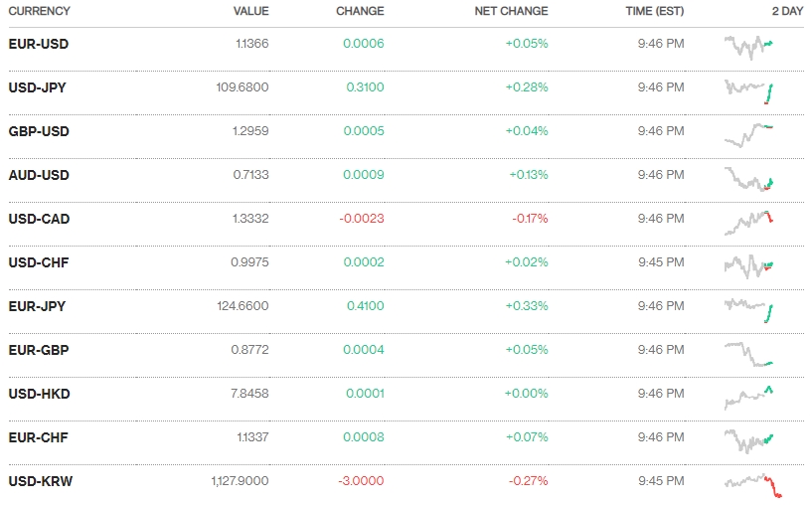812x505 pixels.
Task: View the EUR-USD 2-day sparkline chart
Action: point(749,45)
